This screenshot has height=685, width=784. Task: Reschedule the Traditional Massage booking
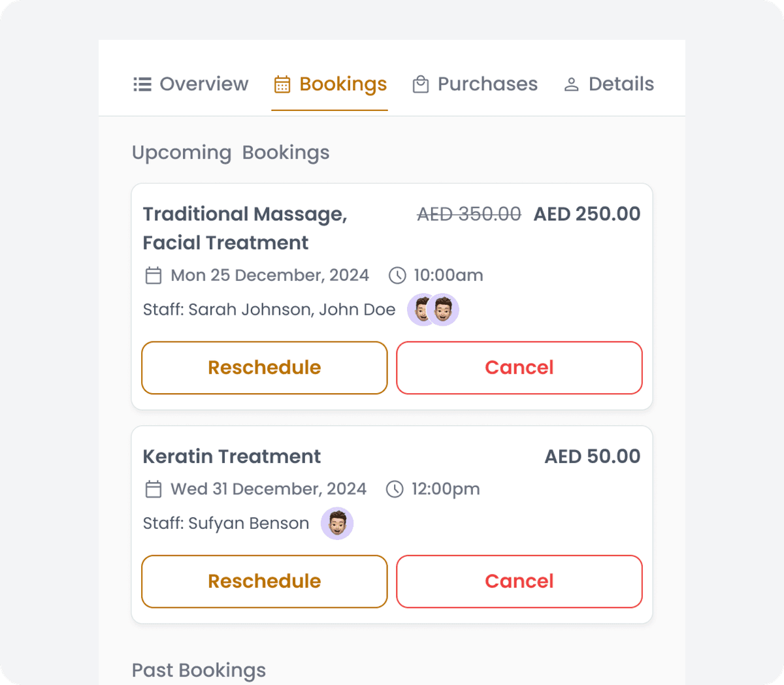[x=265, y=368]
